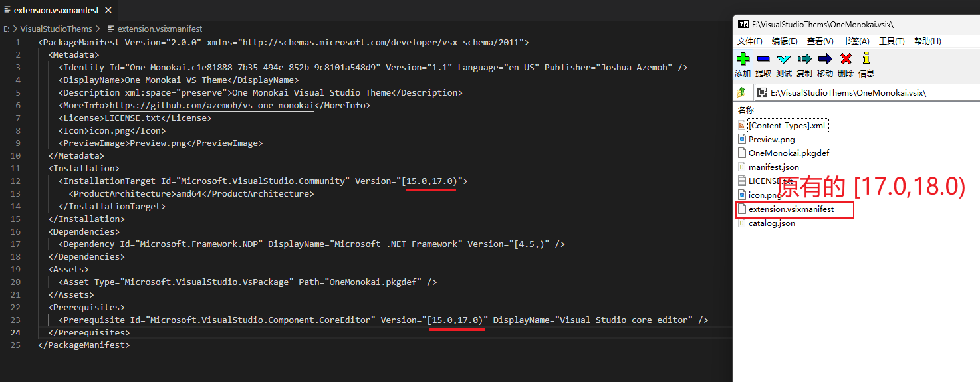Open the 工具(T) menu
This screenshot has width=980, height=382.
point(892,41)
